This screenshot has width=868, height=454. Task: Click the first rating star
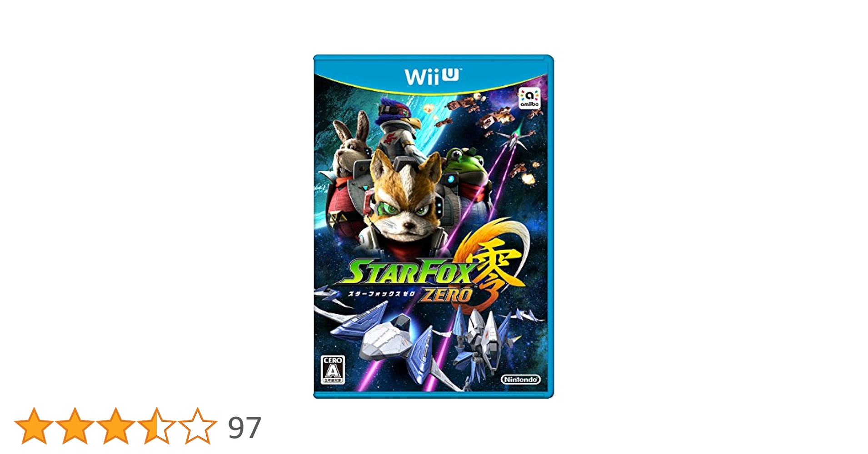34,426
